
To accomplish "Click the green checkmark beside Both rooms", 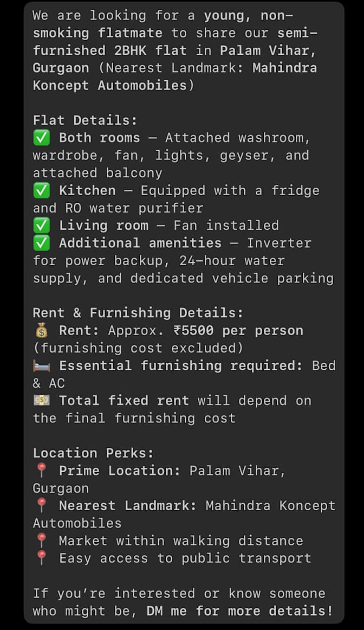I will click(x=41, y=138).
